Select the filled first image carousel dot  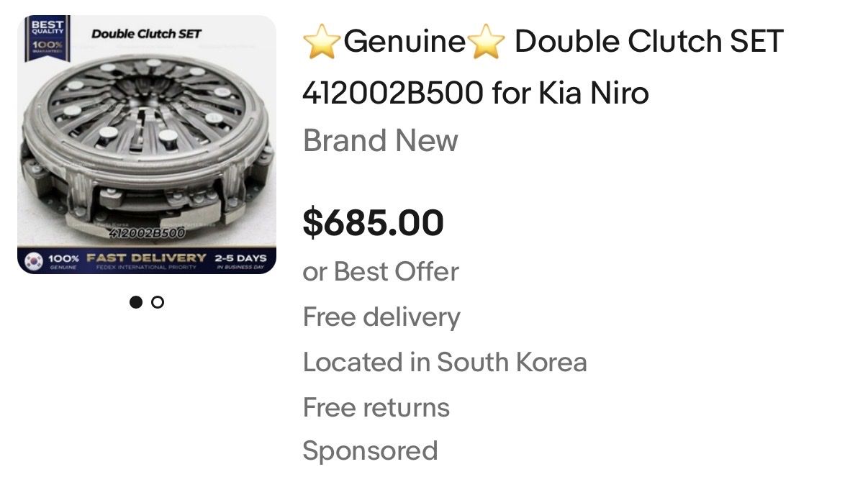pyautogui.click(x=135, y=302)
